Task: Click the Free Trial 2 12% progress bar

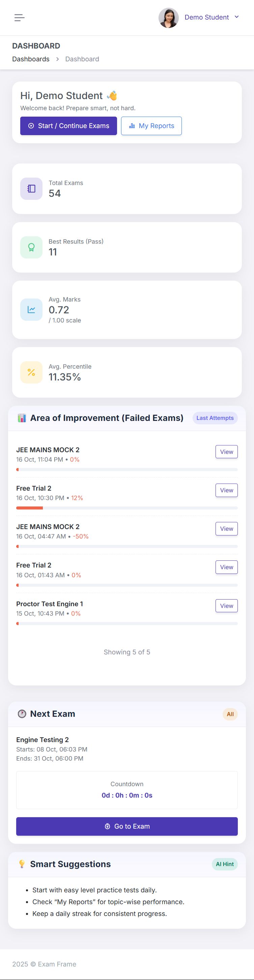Action: [x=127, y=508]
